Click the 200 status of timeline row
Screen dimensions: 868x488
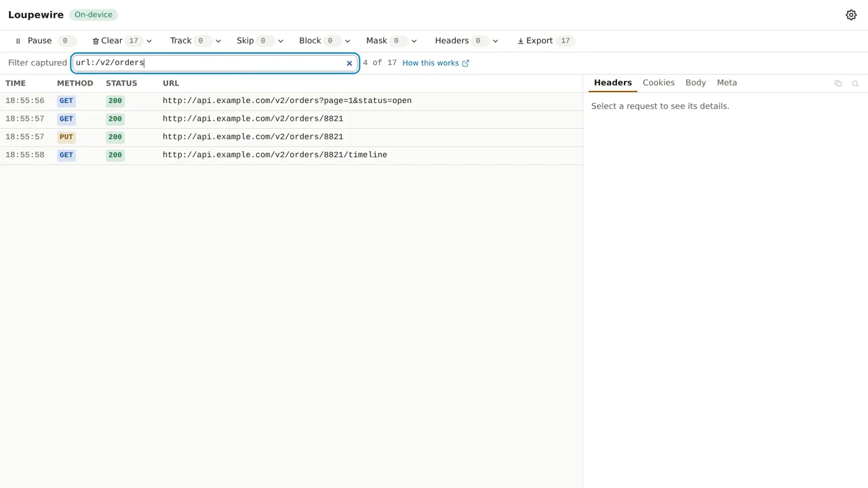tap(115, 155)
